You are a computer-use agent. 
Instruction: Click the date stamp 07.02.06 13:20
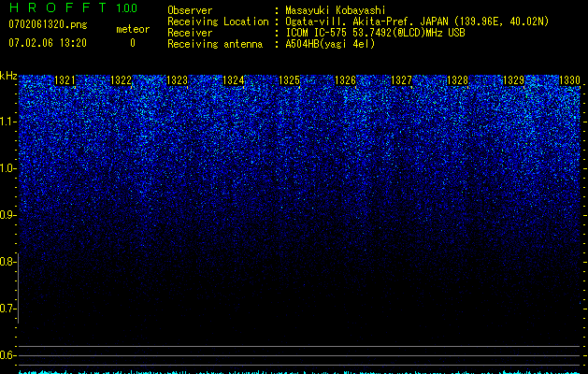tap(48, 43)
